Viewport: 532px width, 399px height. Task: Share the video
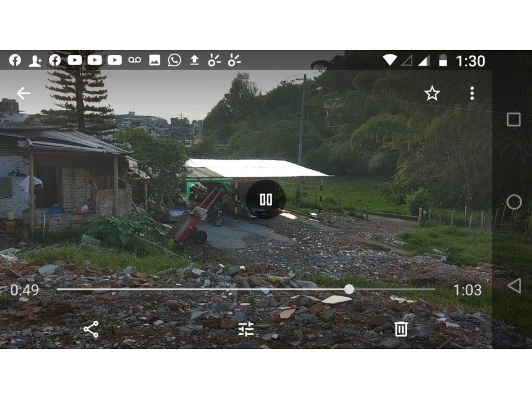click(x=91, y=329)
